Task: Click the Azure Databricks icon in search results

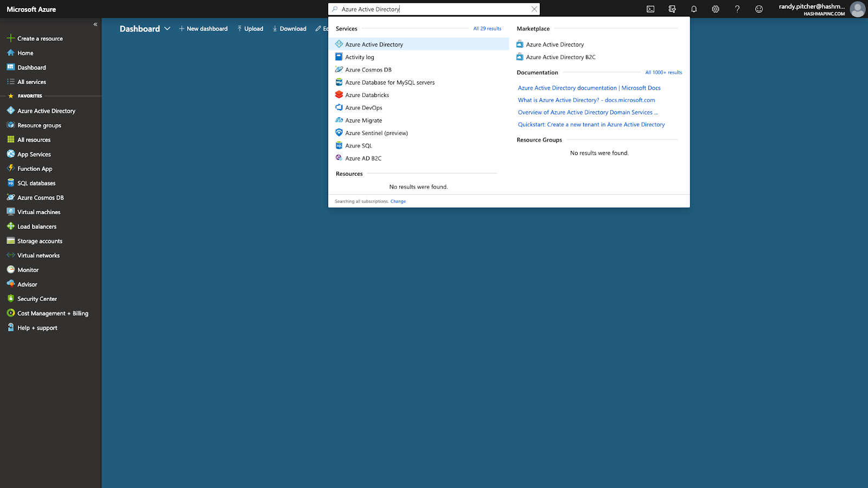Action: click(339, 95)
